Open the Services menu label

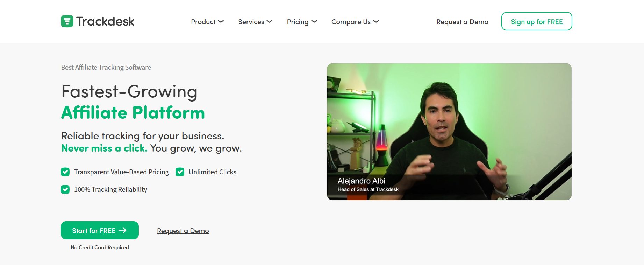pyautogui.click(x=251, y=22)
